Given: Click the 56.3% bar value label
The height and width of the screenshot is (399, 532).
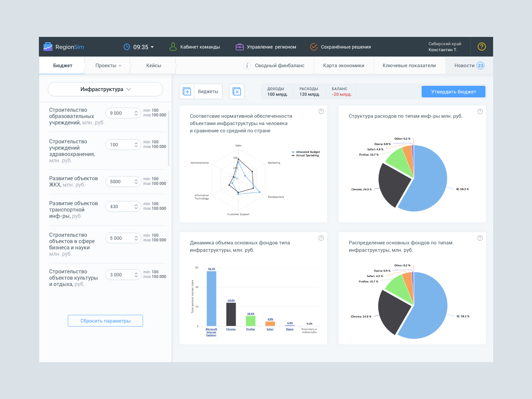Looking at the screenshot, I should [x=211, y=269].
